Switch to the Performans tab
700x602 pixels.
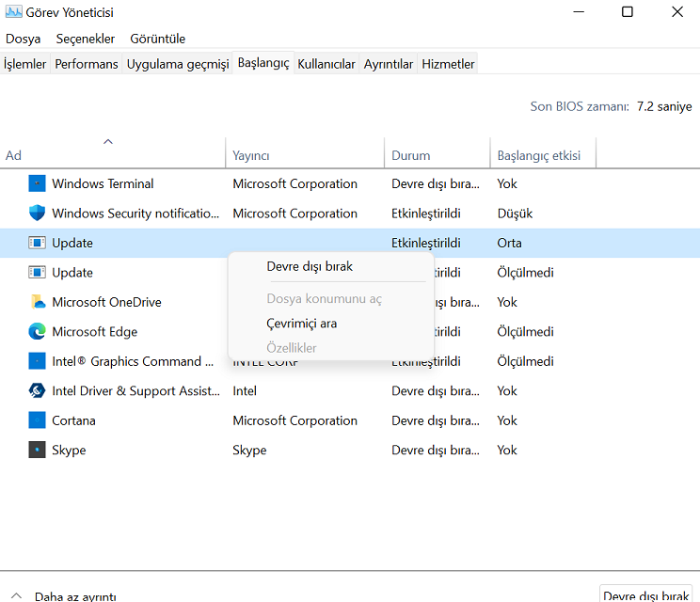pos(87,64)
